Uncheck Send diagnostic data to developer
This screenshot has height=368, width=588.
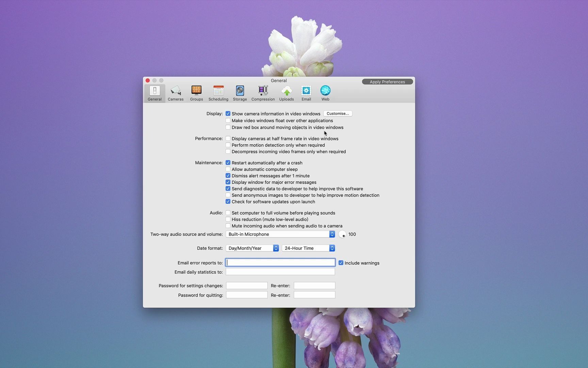coord(228,188)
